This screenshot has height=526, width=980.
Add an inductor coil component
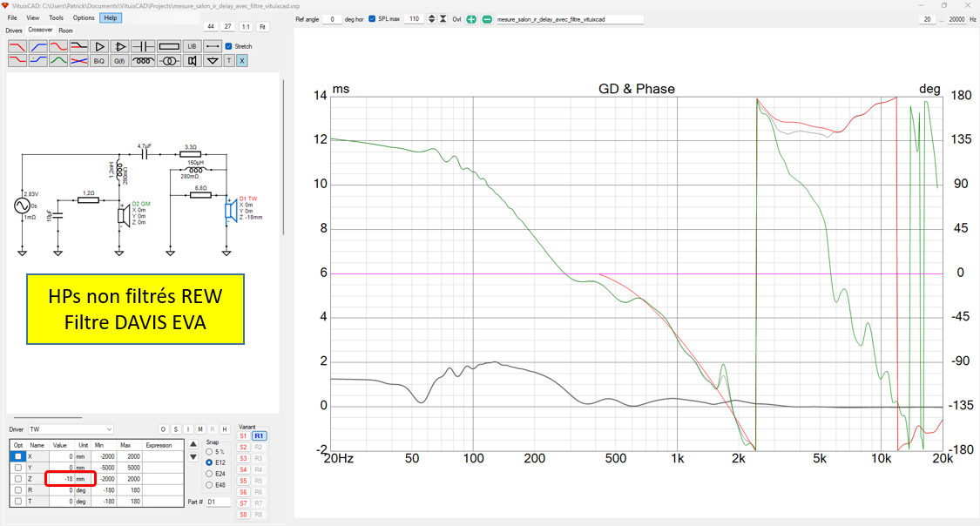tap(144, 61)
